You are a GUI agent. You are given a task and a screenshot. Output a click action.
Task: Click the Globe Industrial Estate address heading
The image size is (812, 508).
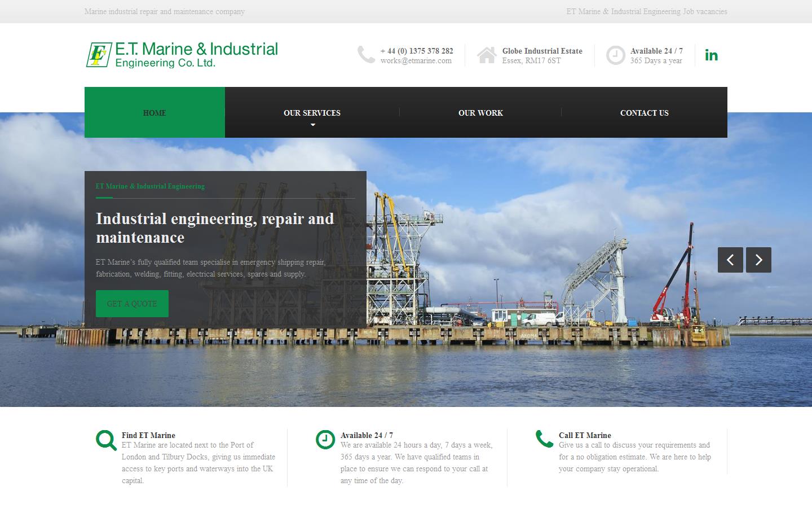point(542,51)
